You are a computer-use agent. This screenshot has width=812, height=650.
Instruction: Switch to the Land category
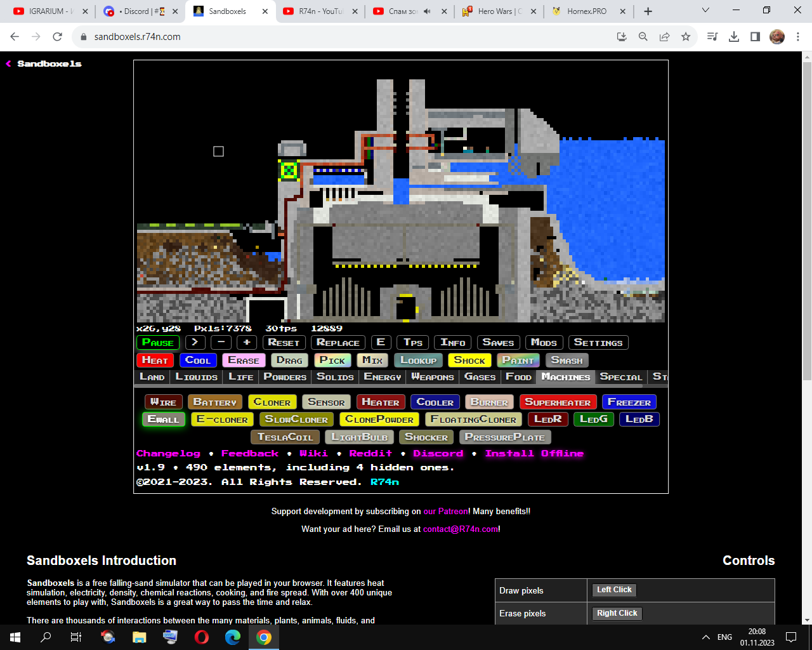(x=152, y=377)
